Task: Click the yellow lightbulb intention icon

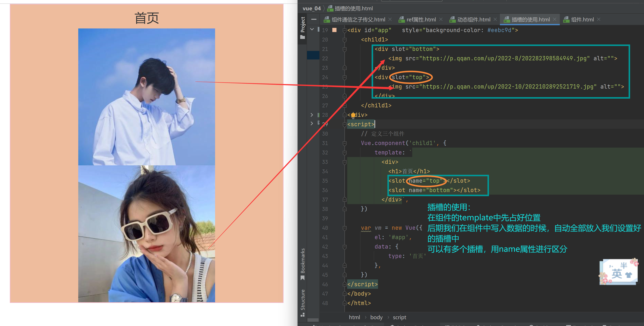Action: [353, 115]
